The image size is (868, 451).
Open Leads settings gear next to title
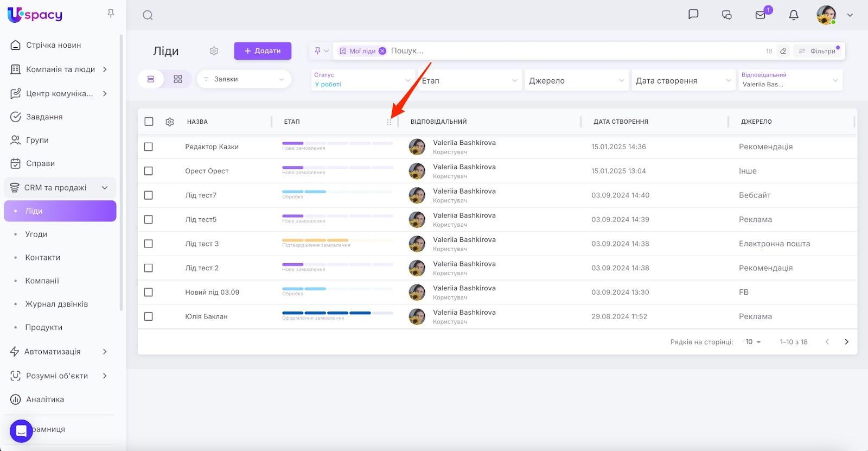[214, 51]
